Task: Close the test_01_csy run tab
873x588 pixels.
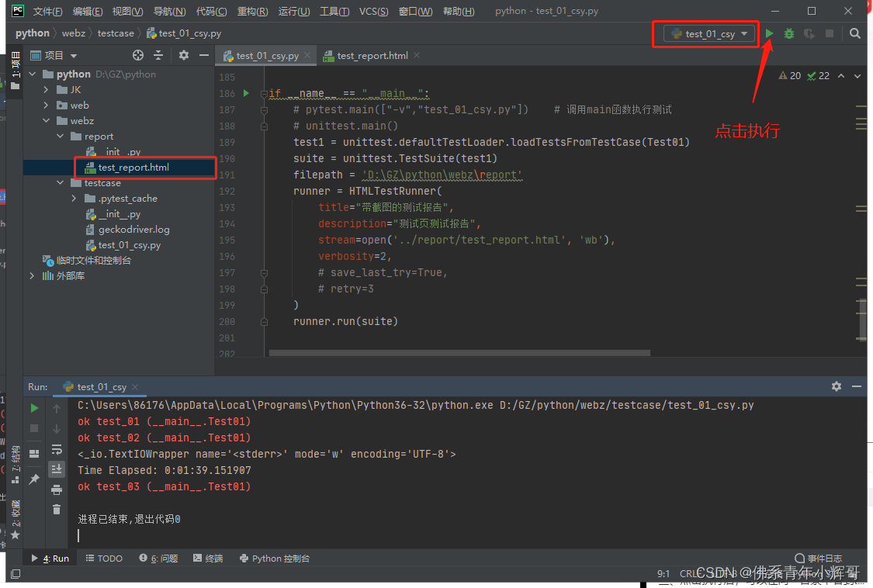Action: pyautogui.click(x=135, y=386)
